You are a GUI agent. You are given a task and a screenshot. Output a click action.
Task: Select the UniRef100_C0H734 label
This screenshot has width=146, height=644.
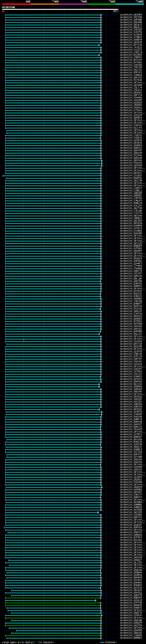[131, 314]
